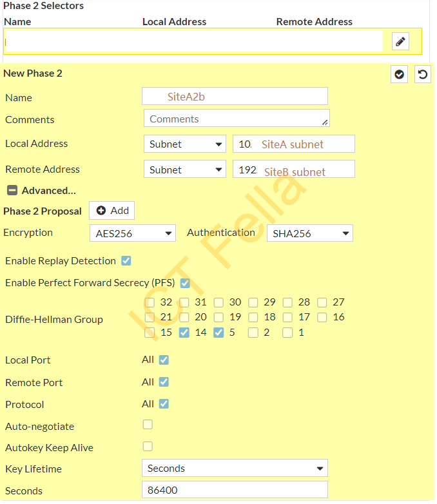Collapse the Advanced section minus icon
437x504 pixels.
click(12, 190)
